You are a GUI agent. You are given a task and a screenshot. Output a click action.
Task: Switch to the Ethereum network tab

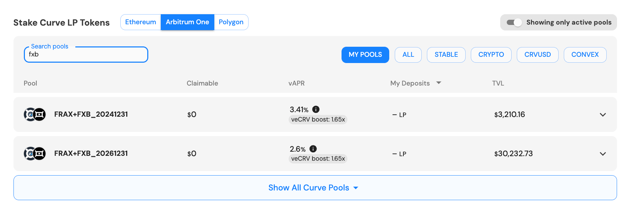tap(140, 22)
